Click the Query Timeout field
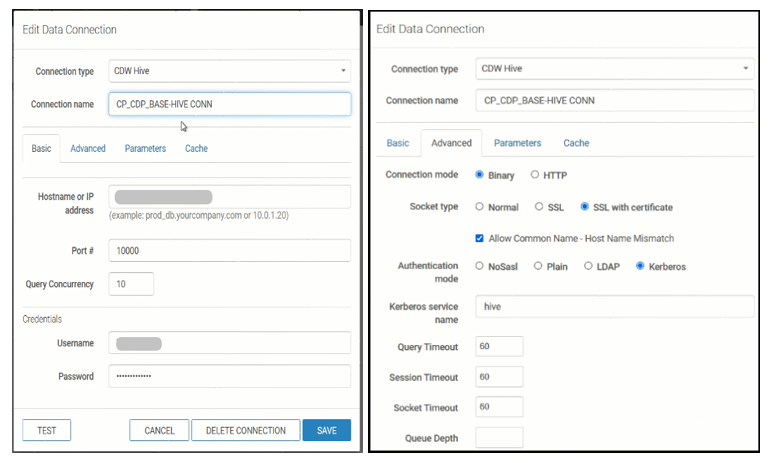This screenshot has width=774, height=463. coord(499,347)
